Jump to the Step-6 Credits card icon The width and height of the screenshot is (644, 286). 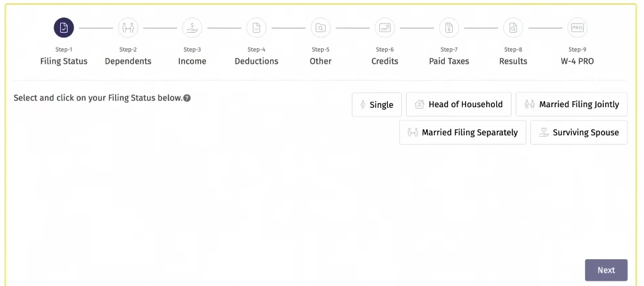point(385,28)
